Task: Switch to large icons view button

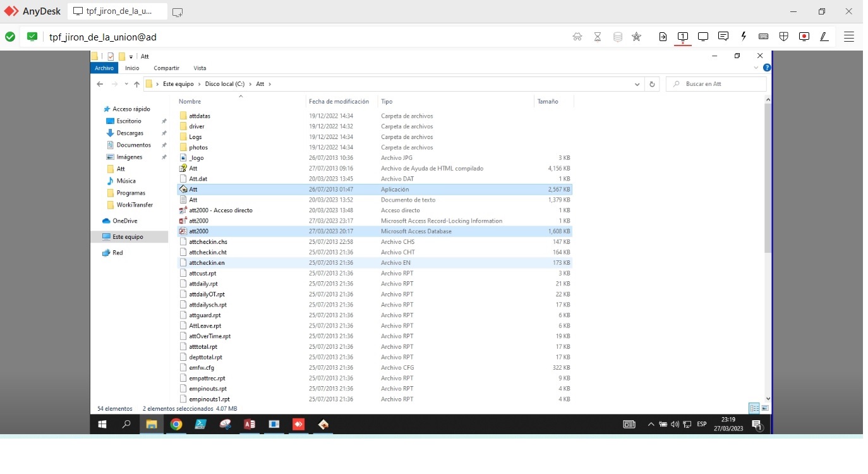Action: pyautogui.click(x=765, y=408)
